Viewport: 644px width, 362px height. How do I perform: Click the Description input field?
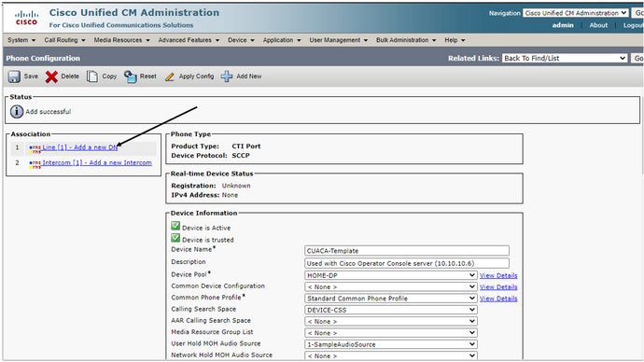click(x=407, y=263)
